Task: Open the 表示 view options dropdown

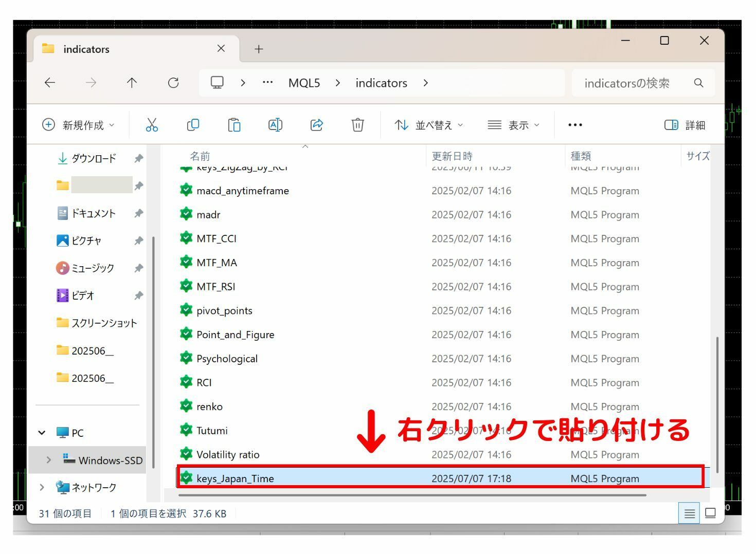Action: (514, 124)
